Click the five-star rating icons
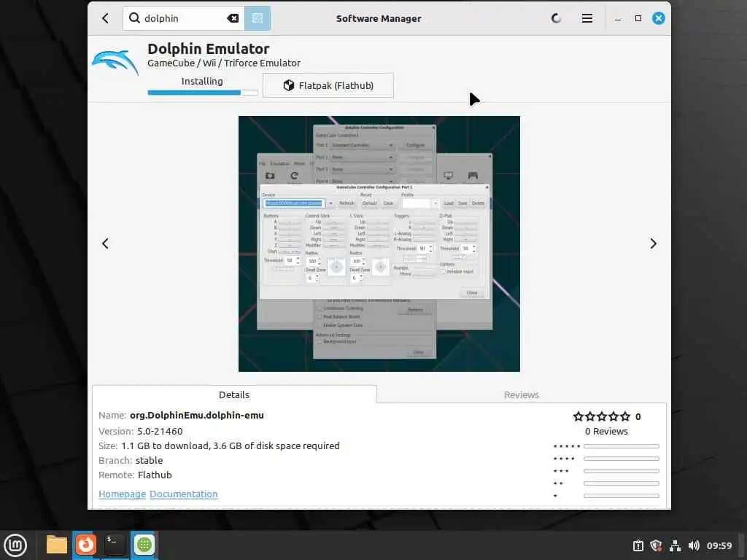 tap(601, 416)
